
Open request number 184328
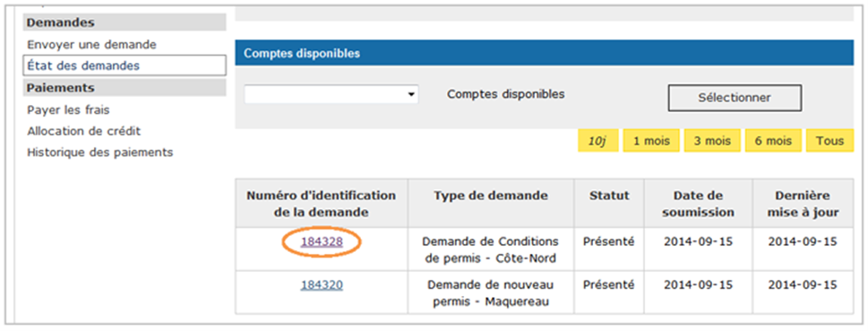tap(322, 241)
